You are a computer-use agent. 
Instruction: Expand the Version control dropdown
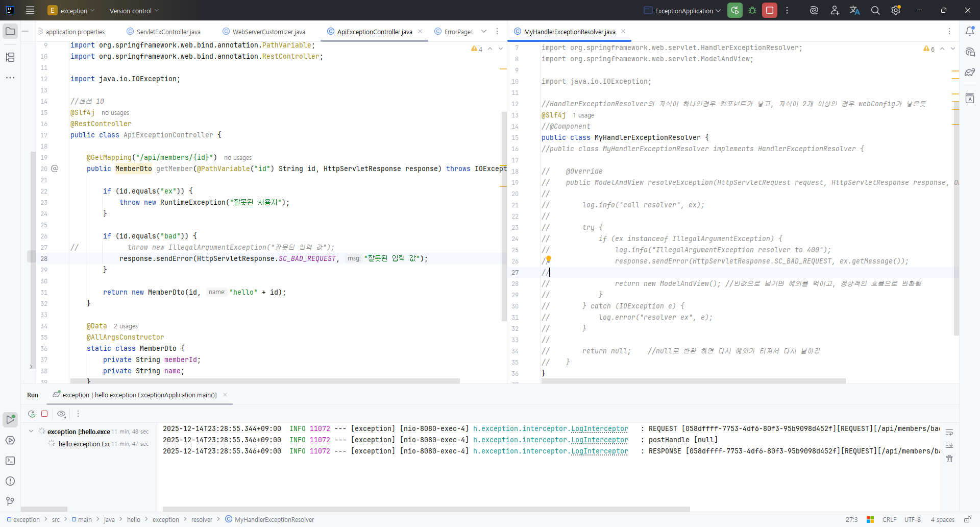pos(134,11)
